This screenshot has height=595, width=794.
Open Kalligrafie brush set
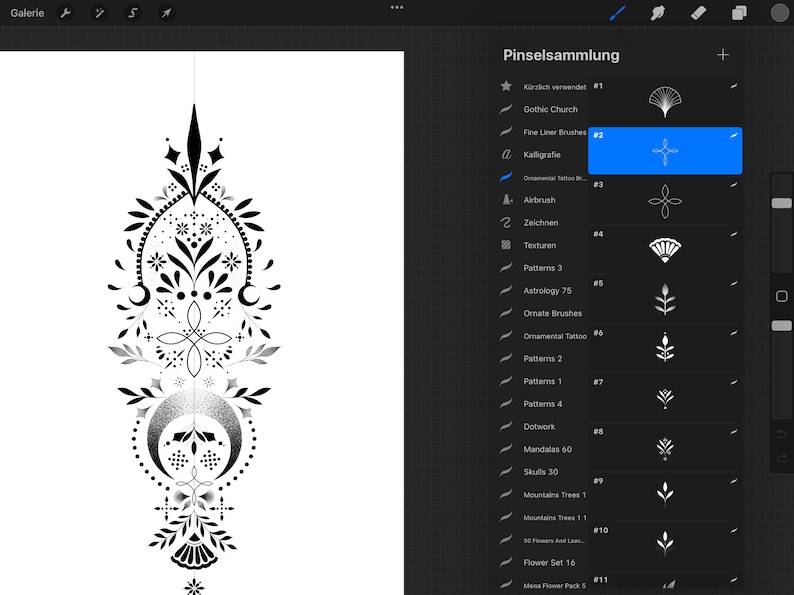(x=542, y=154)
